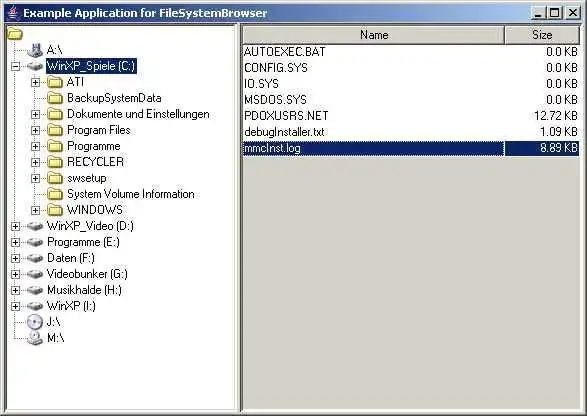Expand the Dokumente und Einstellungen folder
The width and height of the screenshot is (587, 416).
[36, 114]
